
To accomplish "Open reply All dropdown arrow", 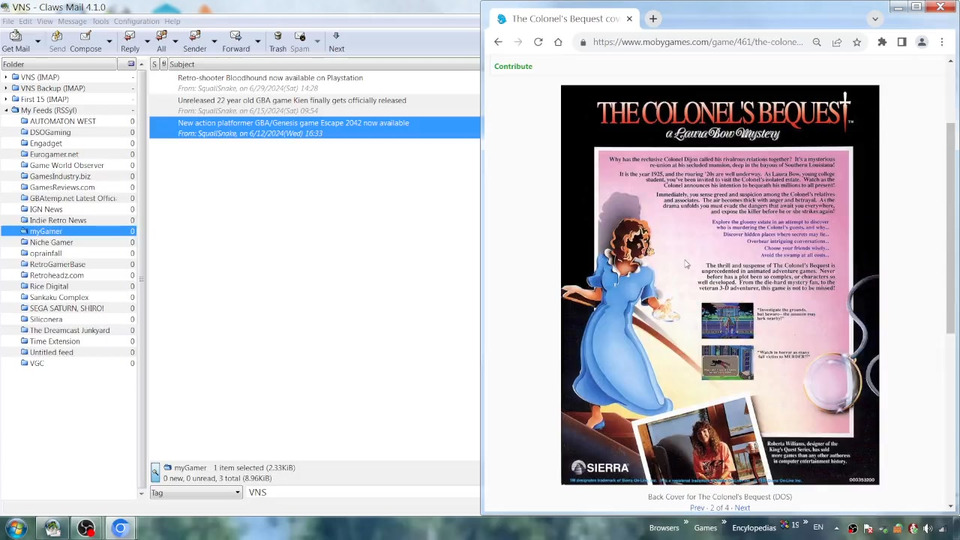I will point(175,42).
